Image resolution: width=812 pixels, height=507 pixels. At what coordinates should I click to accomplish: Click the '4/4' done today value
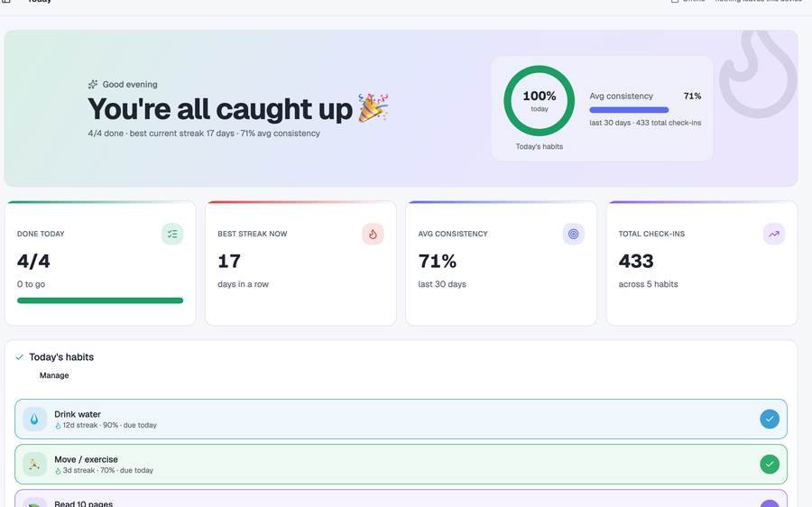33,261
